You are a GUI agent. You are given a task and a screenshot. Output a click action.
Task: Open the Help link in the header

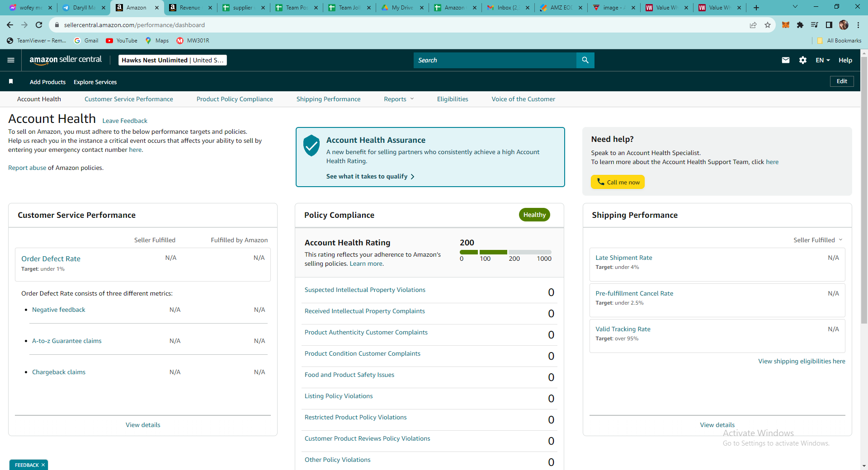845,60
